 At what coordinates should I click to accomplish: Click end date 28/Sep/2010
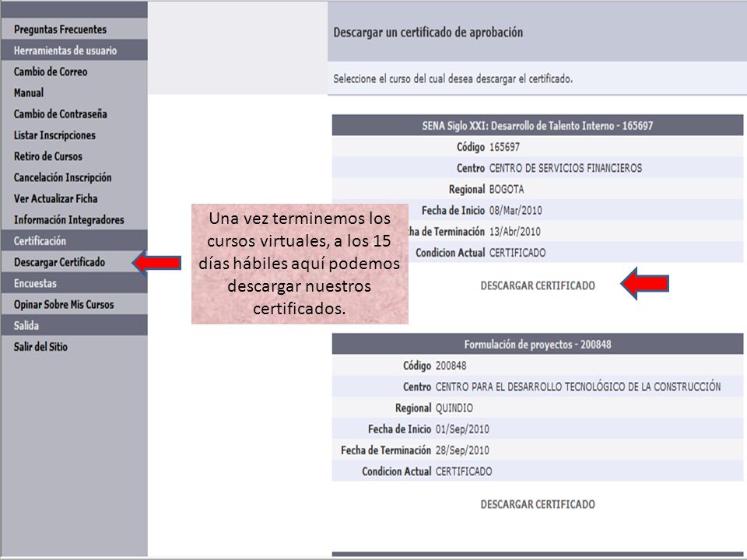click(x=462, y=450)
